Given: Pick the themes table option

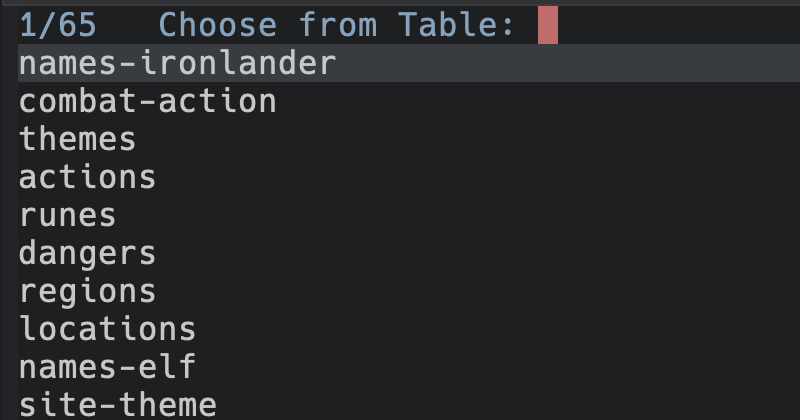Looking at the screenshot, I should coord(77,139).
